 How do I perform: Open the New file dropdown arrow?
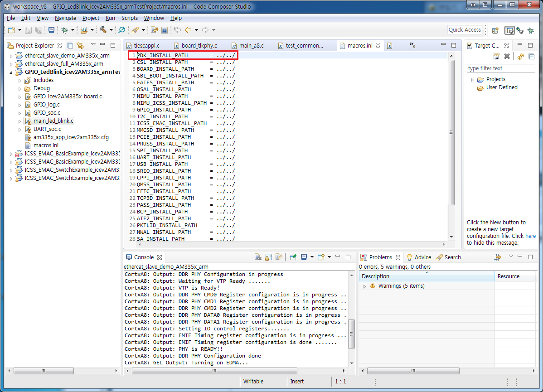tap(19, 30)
